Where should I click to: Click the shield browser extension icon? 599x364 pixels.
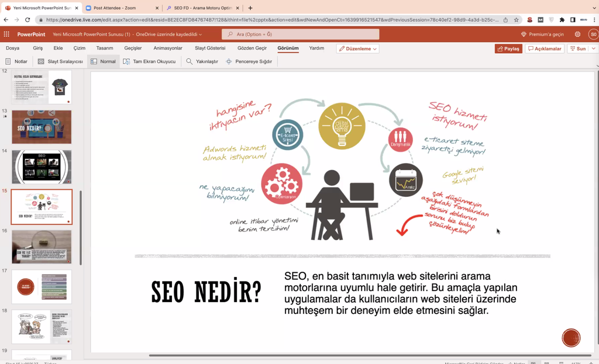click(x=551, y=20)
